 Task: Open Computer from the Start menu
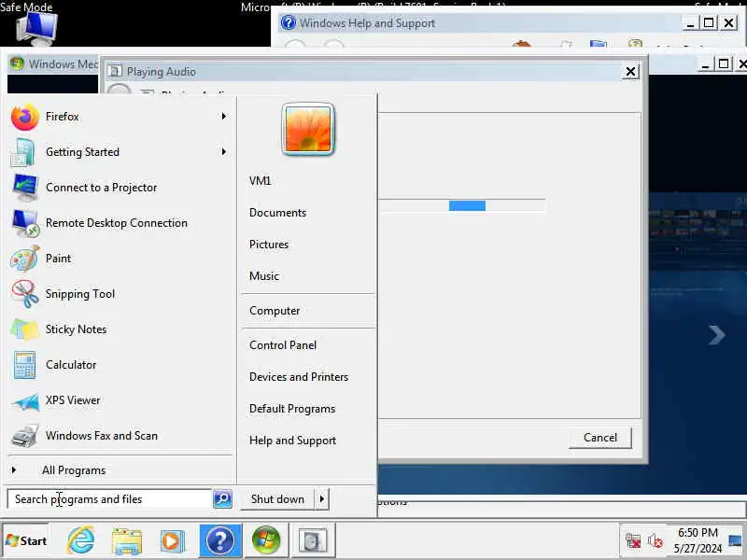pos(275,311)
